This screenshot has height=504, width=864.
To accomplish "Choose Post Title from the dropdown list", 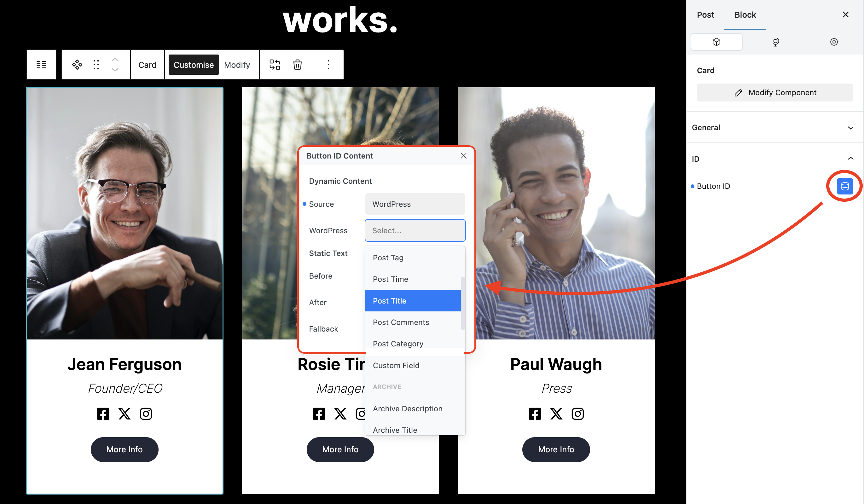I will point(413,301).
